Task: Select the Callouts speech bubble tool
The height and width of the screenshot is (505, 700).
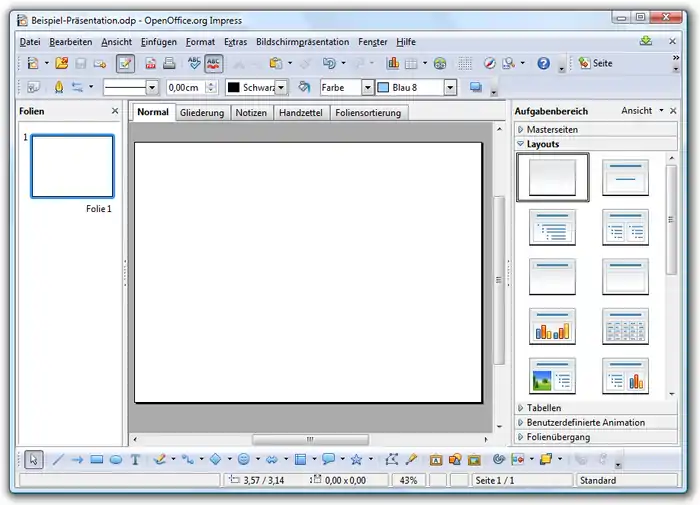Action: (x=329, y=459)
